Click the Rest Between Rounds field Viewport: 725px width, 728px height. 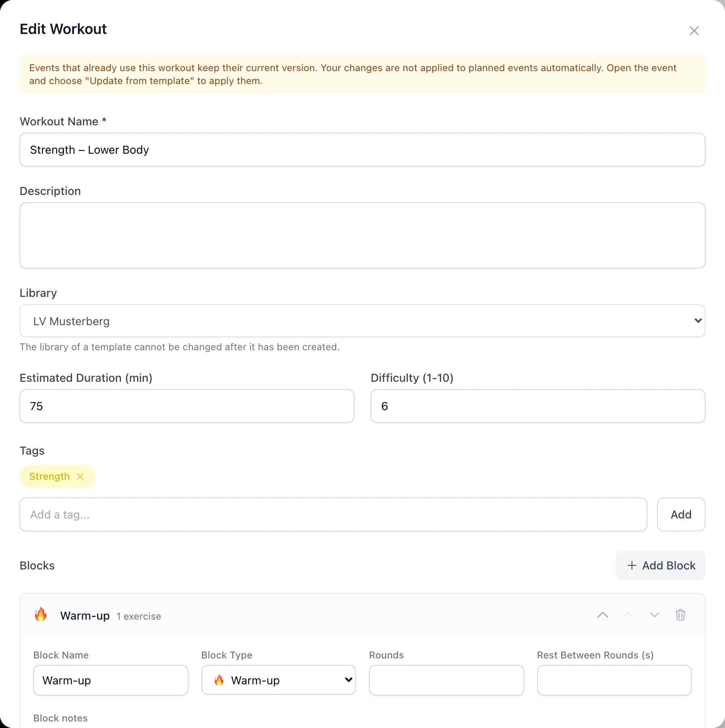(x=614, y=680)
